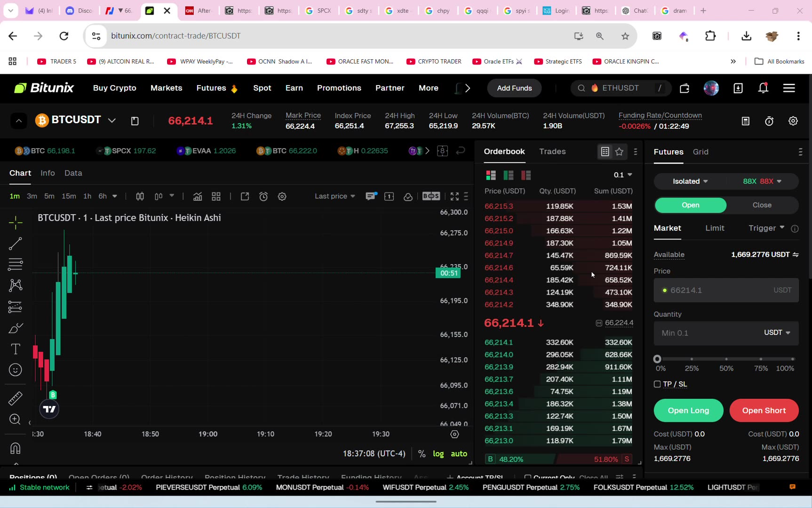The height and width of the screenshot is (508, 812).
Task: Switch to the Trades tab
Action: (552, 151)
